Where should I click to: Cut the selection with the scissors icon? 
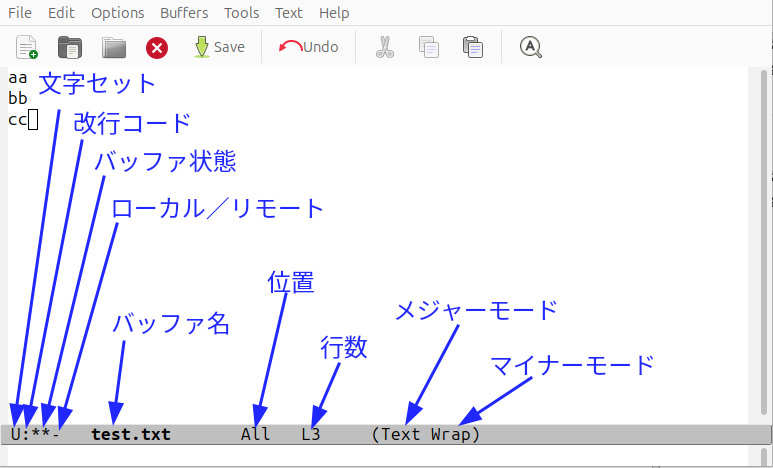[x=385, y=47]
